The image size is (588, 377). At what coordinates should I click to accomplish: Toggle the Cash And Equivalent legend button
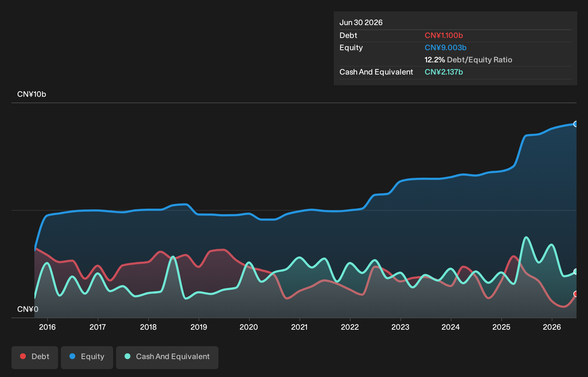pos(167,357)
